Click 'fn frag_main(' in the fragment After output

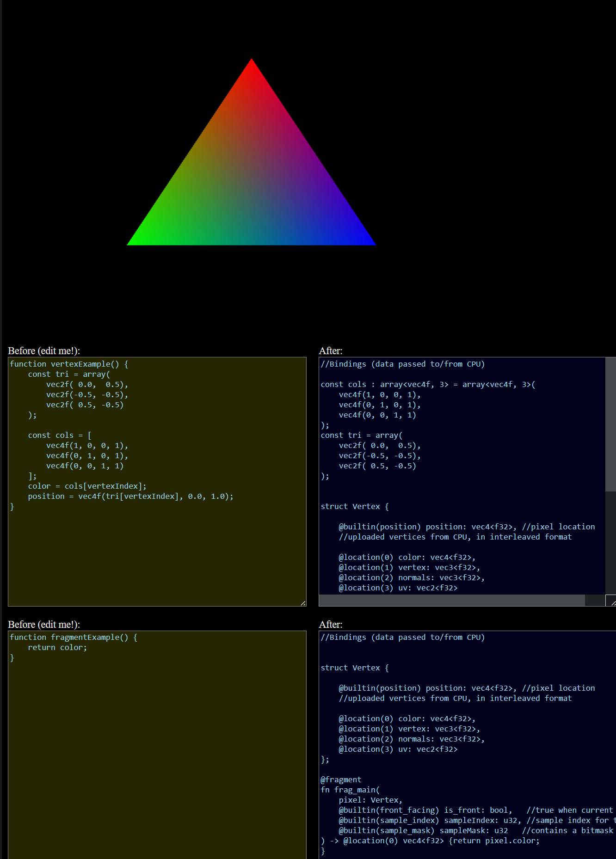(350, 790)
